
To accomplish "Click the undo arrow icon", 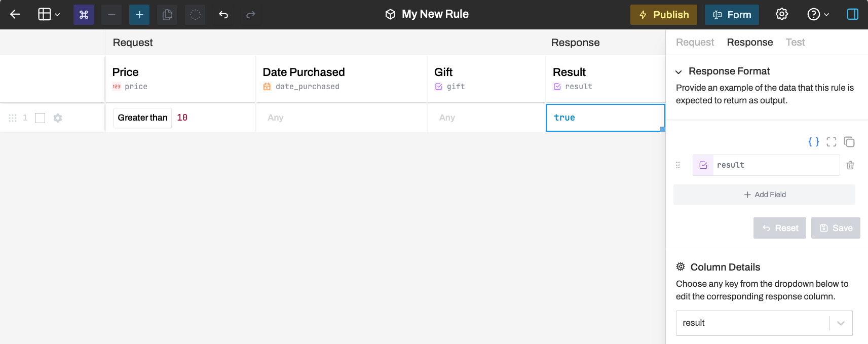I will [223, 15].
